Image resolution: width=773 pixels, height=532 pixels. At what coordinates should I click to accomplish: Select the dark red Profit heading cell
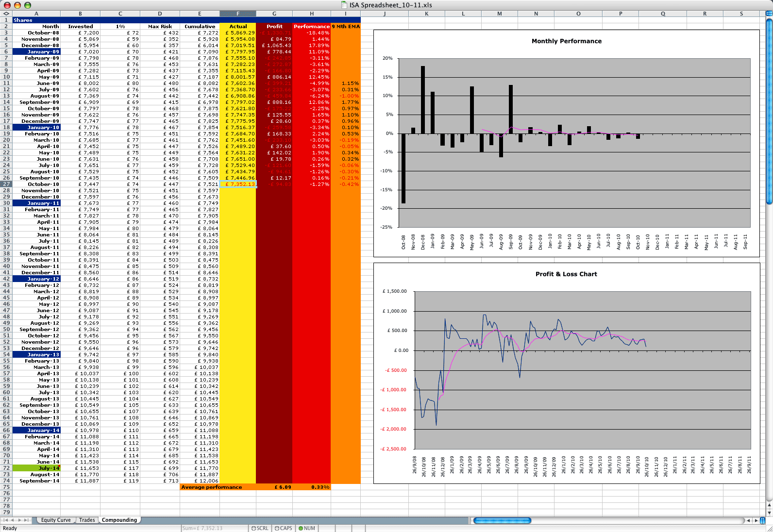274,26
